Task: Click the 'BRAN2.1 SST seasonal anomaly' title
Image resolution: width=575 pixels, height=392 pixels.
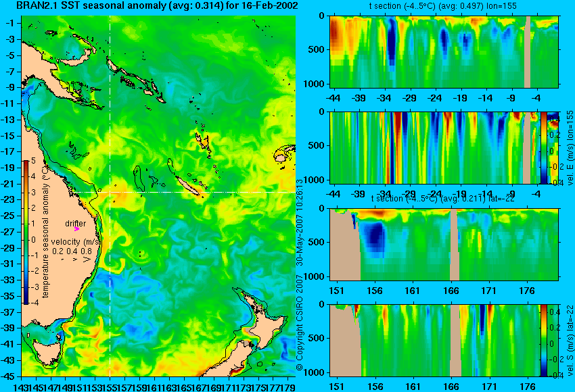Action: 157,5
